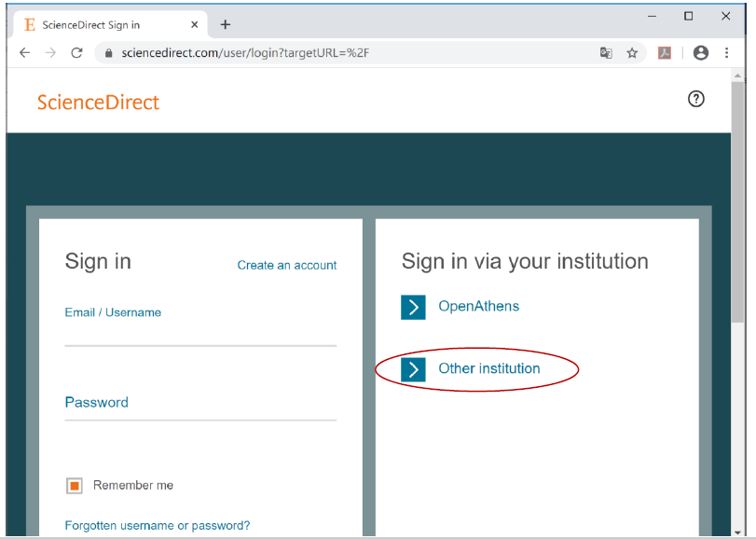756x539 pixels.
Task: Open a new browser tab
Action: coord(226,24)
